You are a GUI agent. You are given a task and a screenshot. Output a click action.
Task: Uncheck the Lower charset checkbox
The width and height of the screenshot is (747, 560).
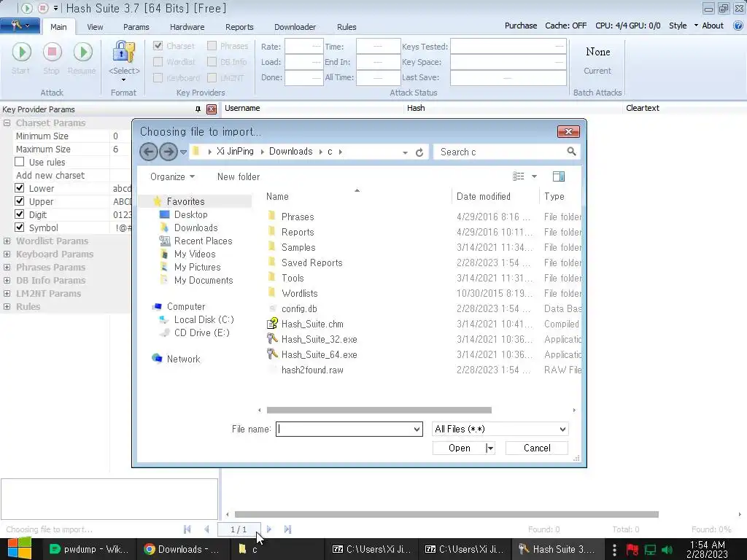click(x=20, y=188)
